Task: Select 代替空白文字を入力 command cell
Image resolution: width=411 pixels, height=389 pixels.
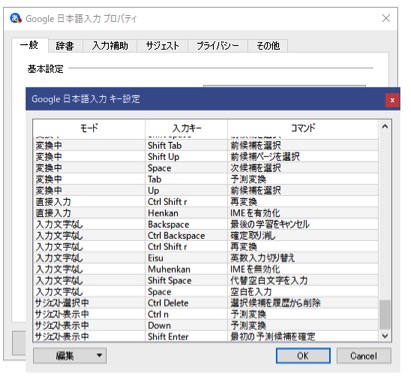Action: point(303,281)
